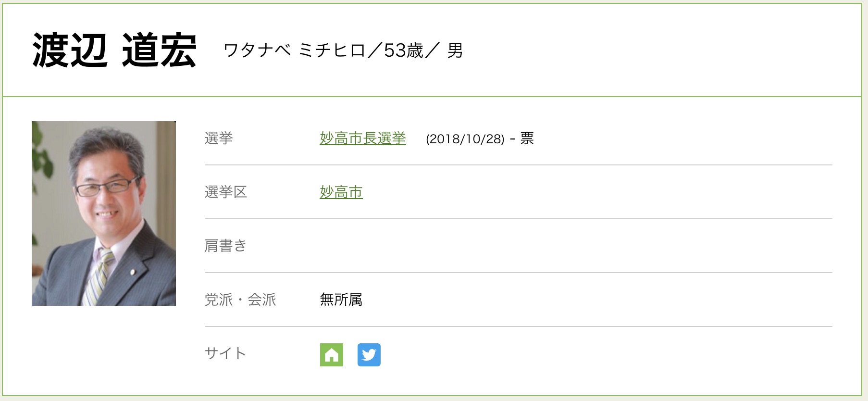Click the candidate's portrait photo
Screen dimensions: 868x401
pyautogui.click(x=104, y=213)
